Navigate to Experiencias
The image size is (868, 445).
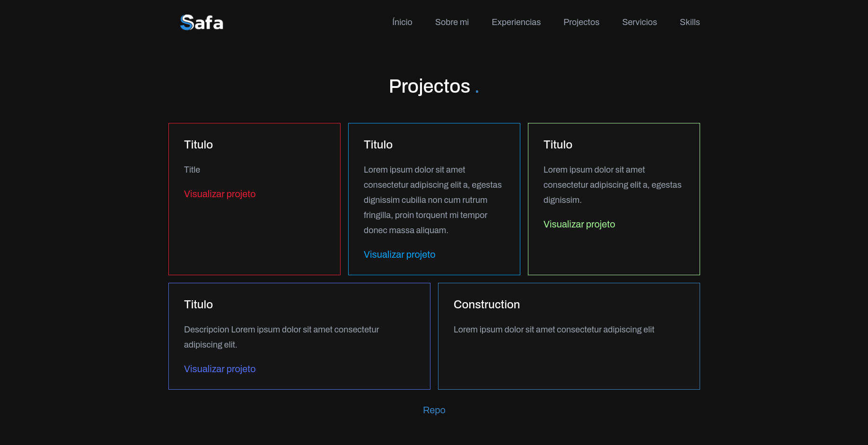[x=516, y=22]
